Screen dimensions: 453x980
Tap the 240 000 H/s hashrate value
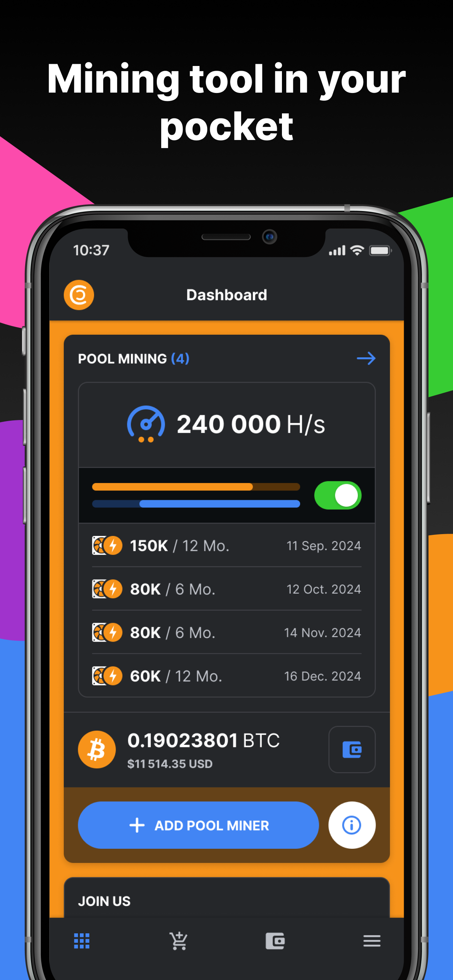pyautogui.click(x=251, y=424)
